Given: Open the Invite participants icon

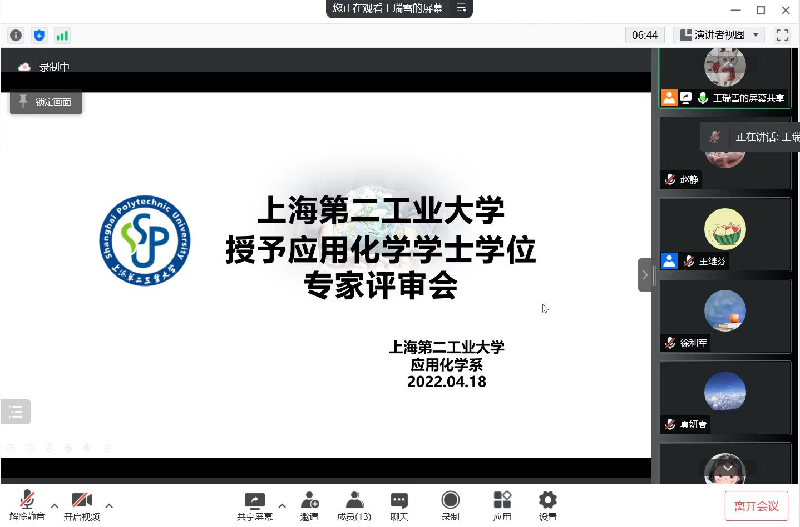Looking at the screenshot, I should pyautogui.click(x=309, y=500).
